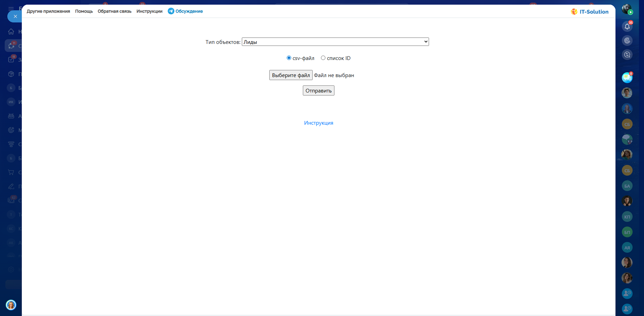The width and height of the screenshot is (644, 316).
Task: Select the csv-файл radio button
Action: [x=289, y=58]
